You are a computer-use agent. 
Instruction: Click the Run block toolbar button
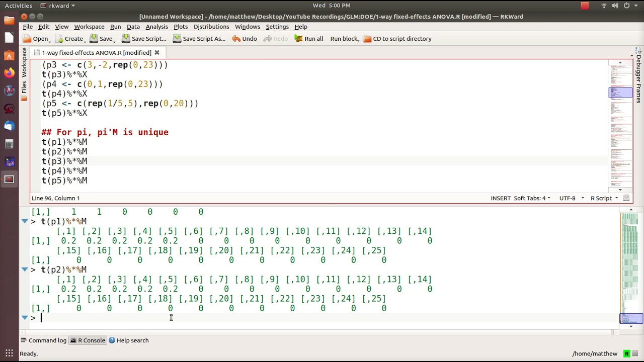pos(344,39)
